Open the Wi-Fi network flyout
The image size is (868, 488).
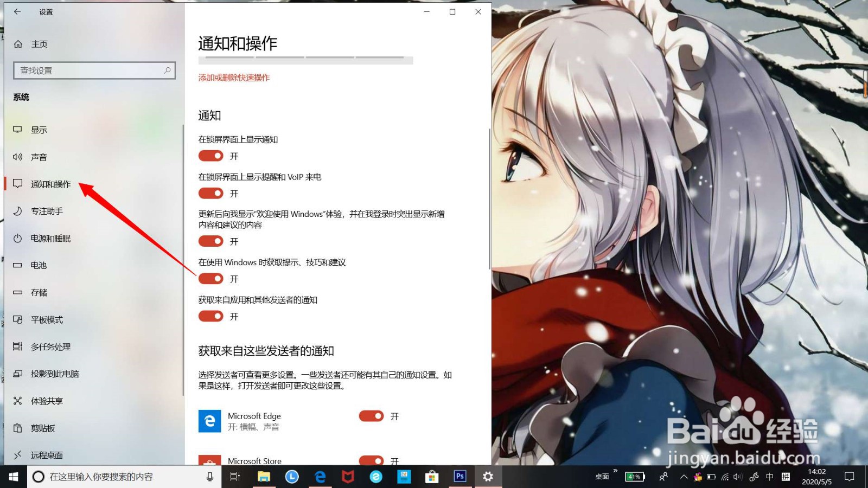pyautogui.click(x=725, y=477)
